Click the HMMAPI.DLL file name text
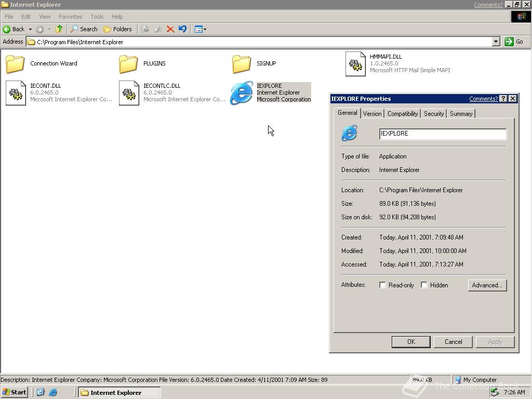The width and height of the screenshot is (532, 399). coord(386,57)
